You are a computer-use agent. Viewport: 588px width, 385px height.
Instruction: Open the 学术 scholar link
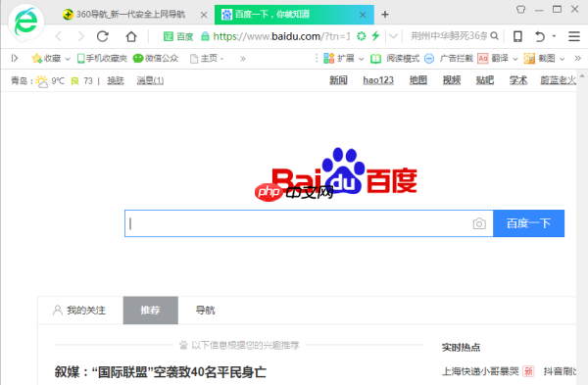pyautogui.click(x=518, y=80)
